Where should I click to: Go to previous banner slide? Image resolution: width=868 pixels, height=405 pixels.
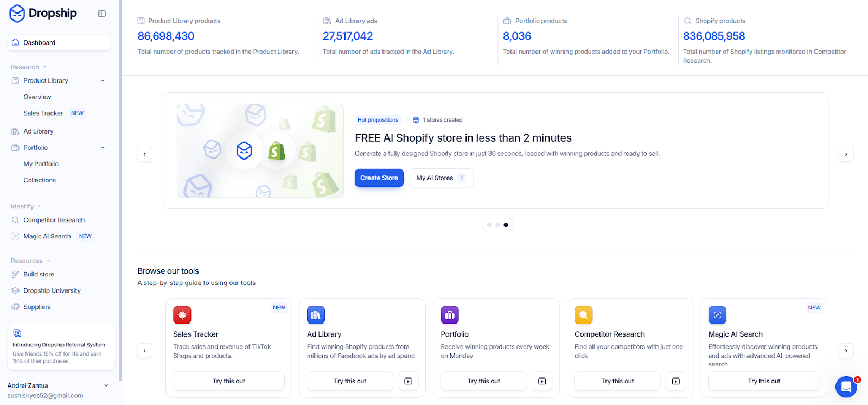(x=144, y=154)
